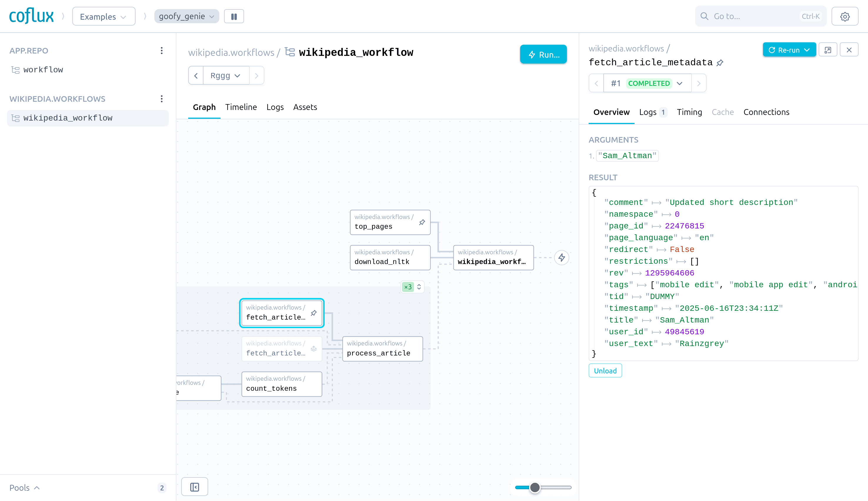Screen dimensions: 868x501
Task: Unpin the fetch_article_metadata step
Action: click(720, 63)
